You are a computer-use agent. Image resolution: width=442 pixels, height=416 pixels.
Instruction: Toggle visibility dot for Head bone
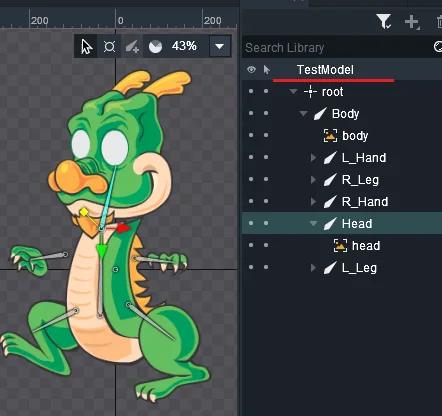(x=251, y=223)
